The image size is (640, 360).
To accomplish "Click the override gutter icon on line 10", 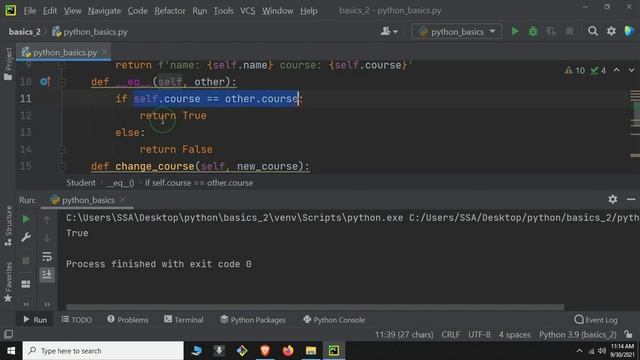I will pyautogui.click(x=44, y=82).
